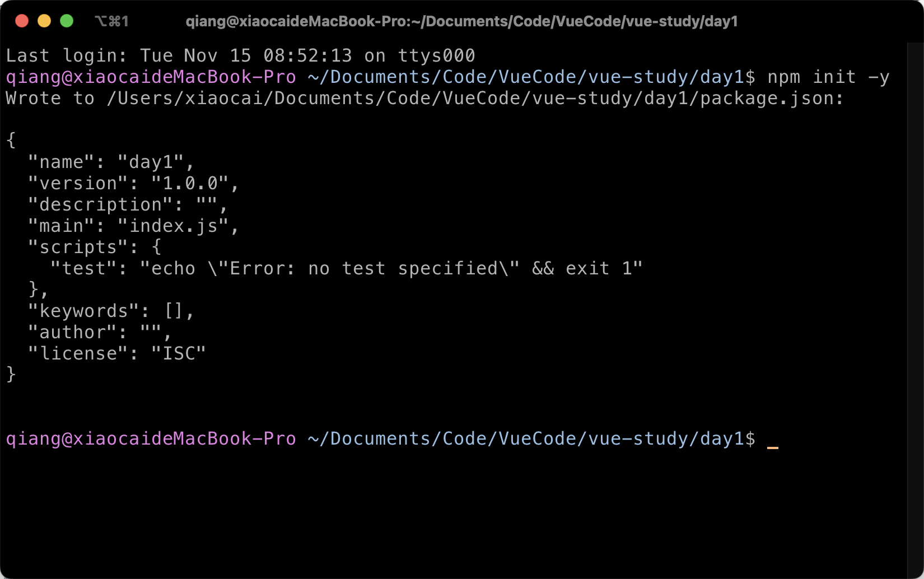Screen dimensions: 924x579
Task: Click the "scripts" opening brace line
Action: tap(94, 247)
